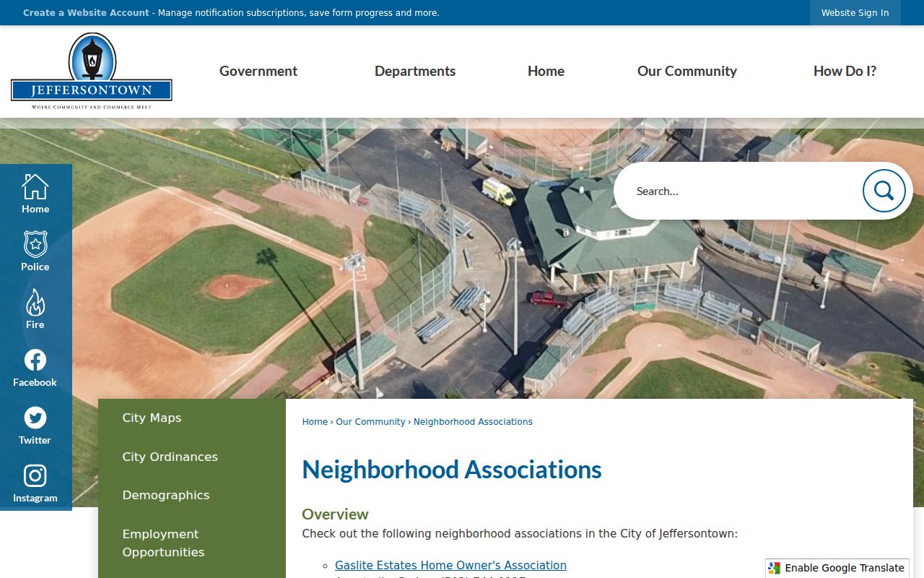Click the Our Community breadcrumb link
Image resolution: width=924 pixels, height=578 pixels.
click(x=370, y=422)
